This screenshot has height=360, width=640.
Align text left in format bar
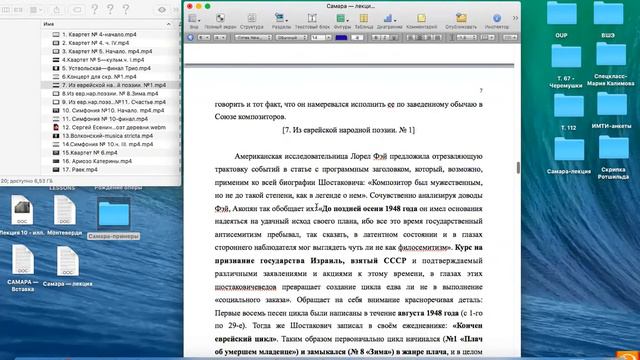412,38
